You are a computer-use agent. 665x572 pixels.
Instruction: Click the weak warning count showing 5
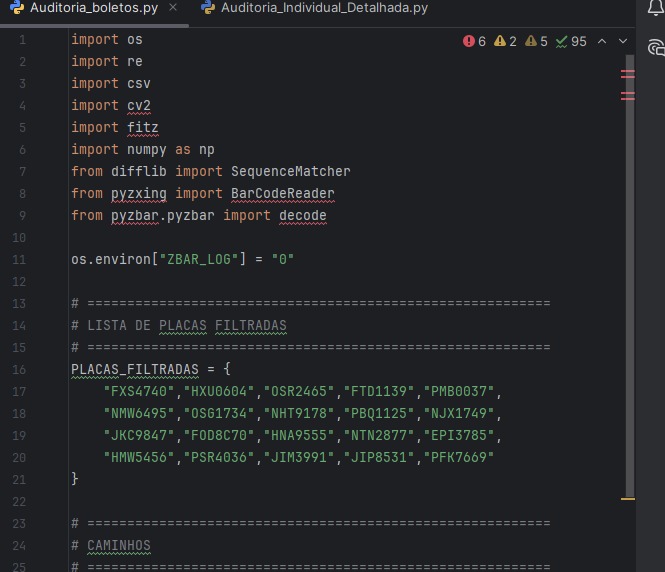[537, 41]
